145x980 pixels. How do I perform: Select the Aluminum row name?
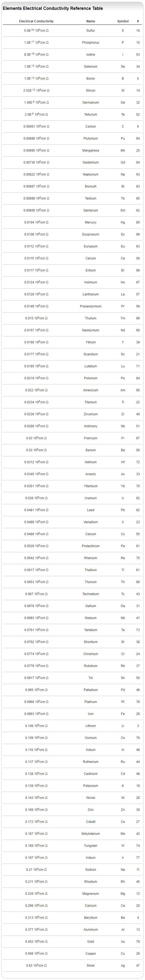[x=91, y=929]
